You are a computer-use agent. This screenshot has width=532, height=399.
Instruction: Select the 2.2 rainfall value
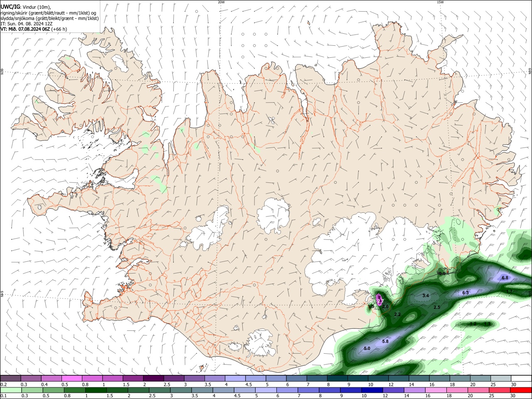coord(397,314)
